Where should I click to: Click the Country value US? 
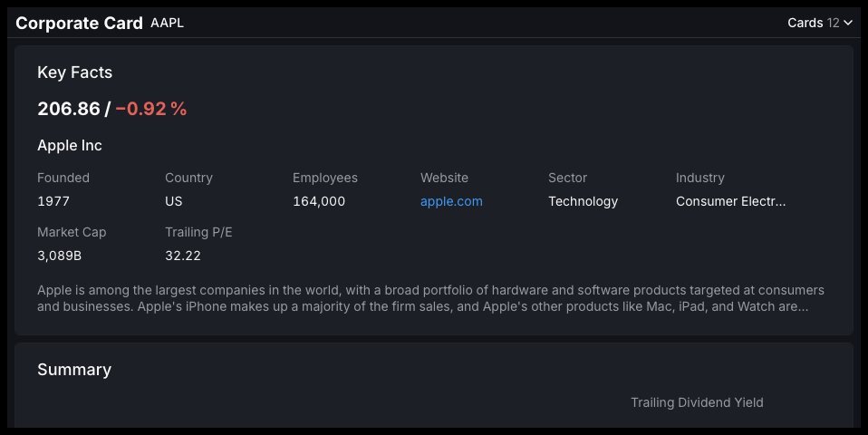pos(174,201)
